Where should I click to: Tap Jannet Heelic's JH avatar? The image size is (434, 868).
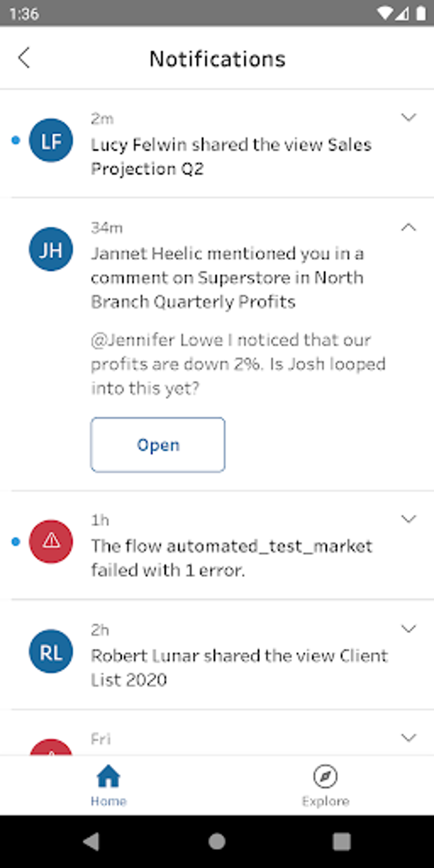(x=51, y=249)
